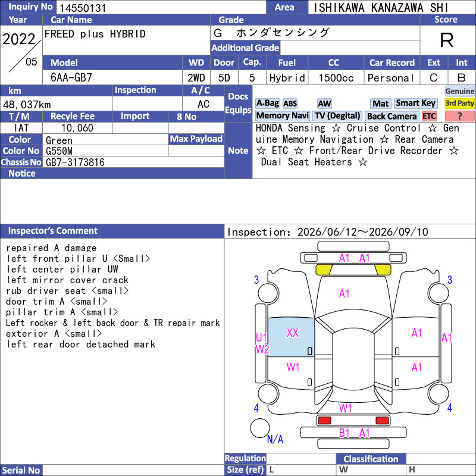The height and width of the screenshot is (476, 476).
Task: Select the Memory Navi badge
Action: [x=282, y=116]
